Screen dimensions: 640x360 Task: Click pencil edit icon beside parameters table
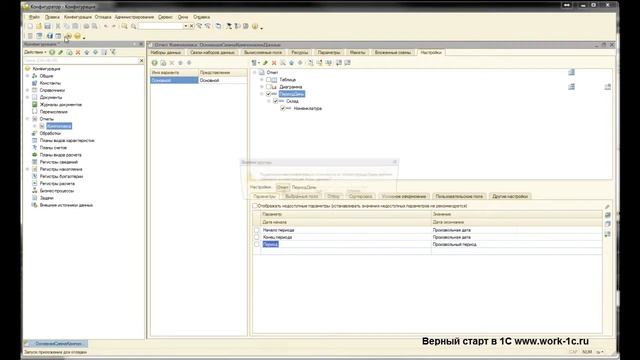click(x=607, y=207)
